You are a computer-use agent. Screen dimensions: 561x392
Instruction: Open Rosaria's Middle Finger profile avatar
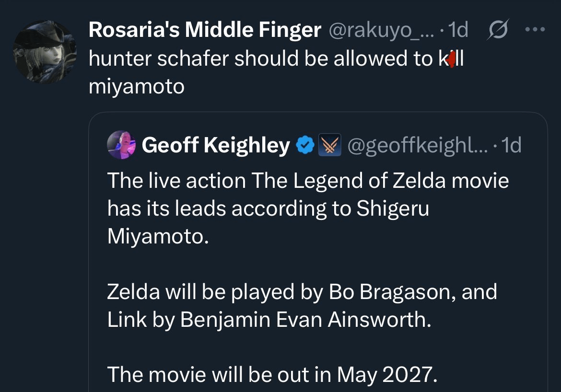45,52
